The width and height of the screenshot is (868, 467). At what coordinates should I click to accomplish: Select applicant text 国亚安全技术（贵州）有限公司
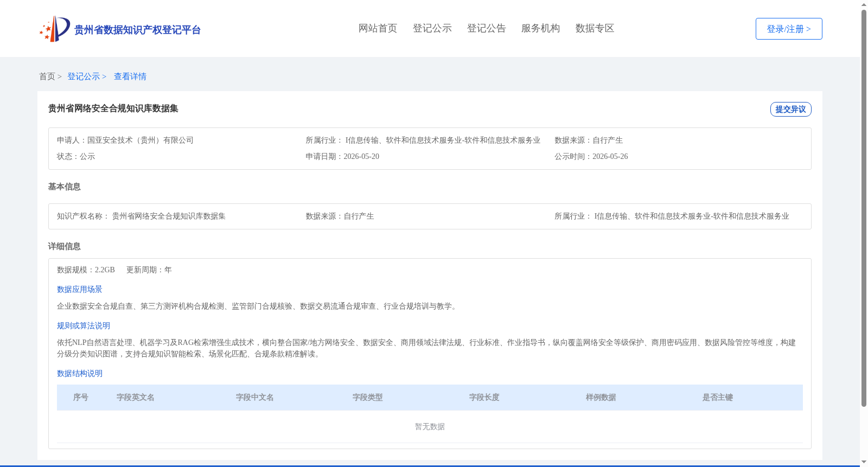141,140
